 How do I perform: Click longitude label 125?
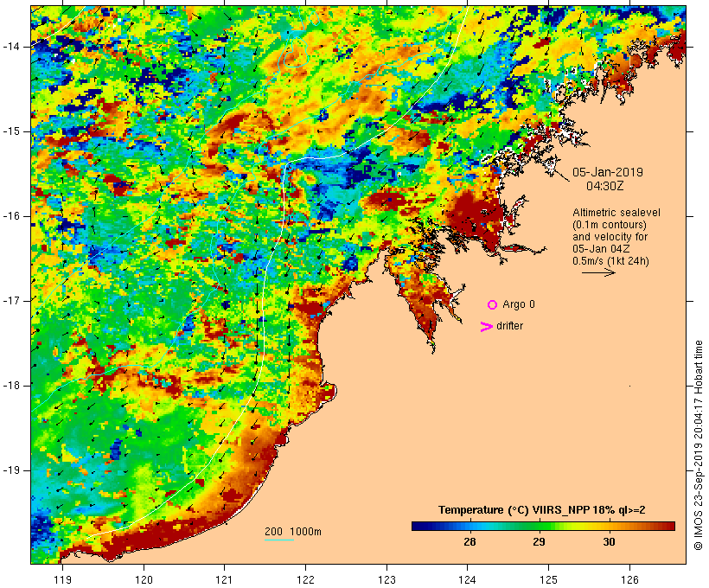pos(548,579)
